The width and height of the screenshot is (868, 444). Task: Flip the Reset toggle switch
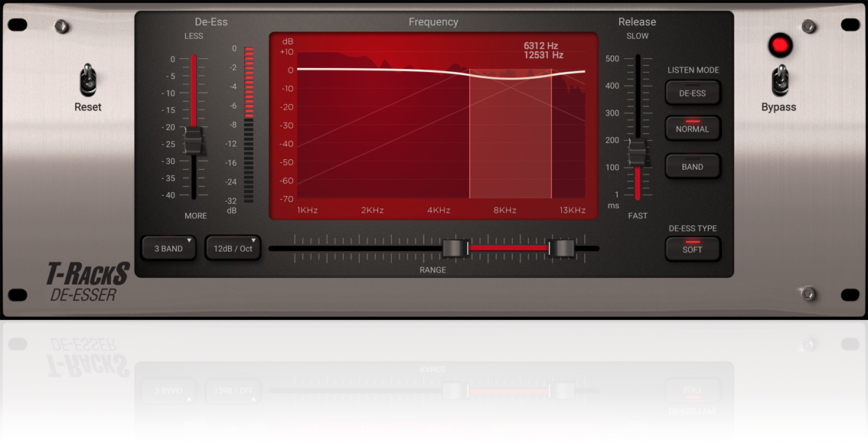[88, 80]
